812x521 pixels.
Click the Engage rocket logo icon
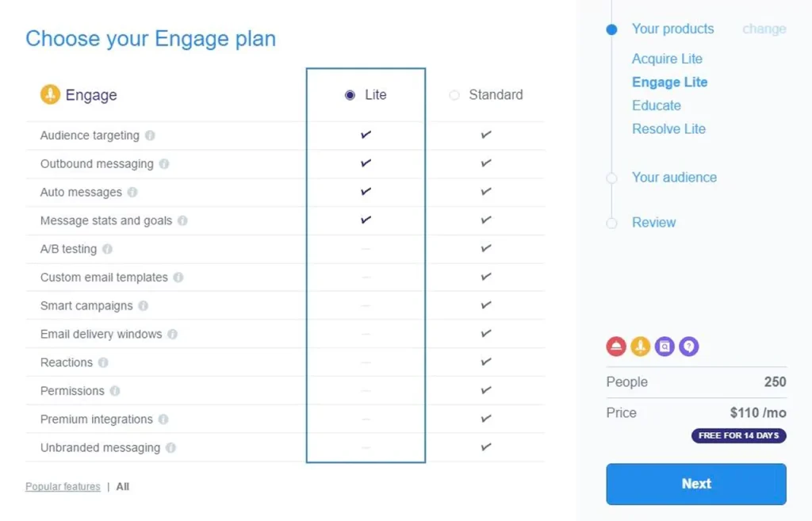click(x=50, y=95)
